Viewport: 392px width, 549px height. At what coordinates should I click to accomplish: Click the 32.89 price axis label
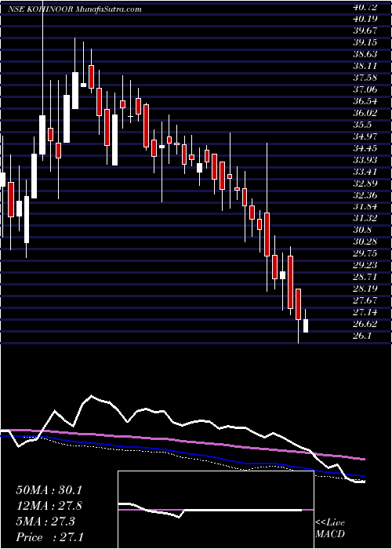click(365, 183)
